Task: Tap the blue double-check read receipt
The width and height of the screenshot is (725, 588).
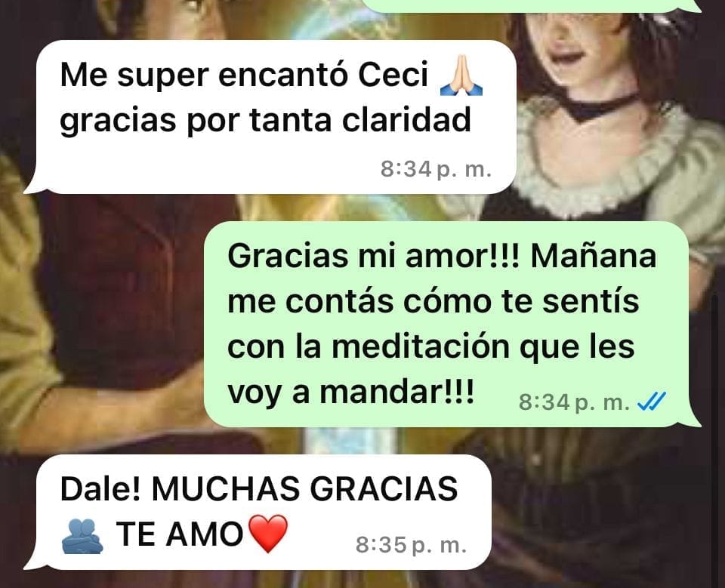Action: 652,402
